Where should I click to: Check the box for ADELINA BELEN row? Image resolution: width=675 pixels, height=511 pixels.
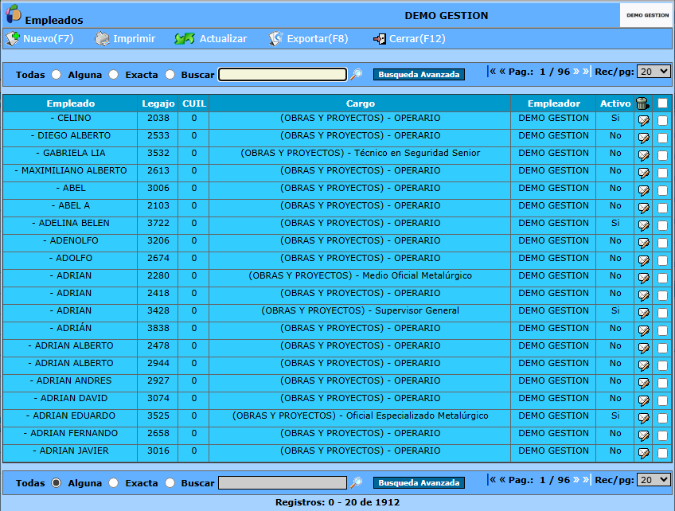coord(663,226)
